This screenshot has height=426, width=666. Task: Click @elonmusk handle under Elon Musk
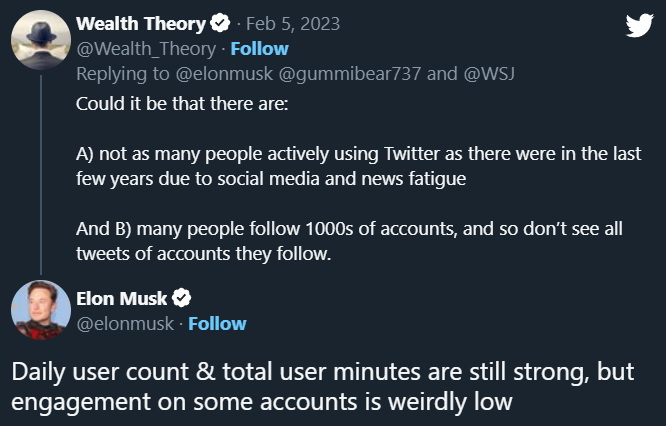pos(125,323)
